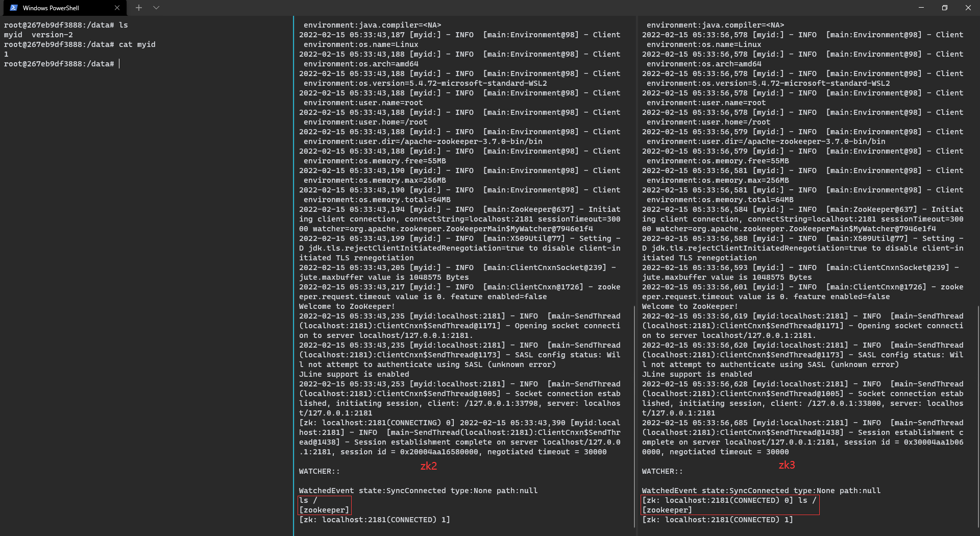Viewport: 980px width, 536px height.
Task: Click 'environment:os.memory.total=64MB' in right pane
Action: point(720,200)
